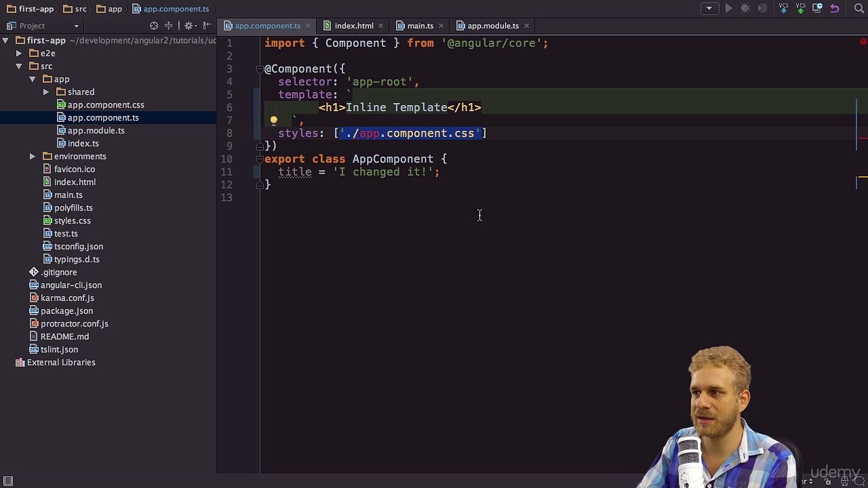The height and width of the screenshot is (488, 868).
Task: Select styles.css in the tree
Action: click(72, 221)
